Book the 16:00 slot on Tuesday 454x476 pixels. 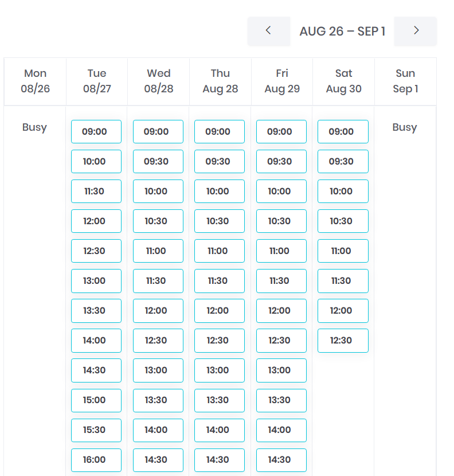pyautogui.click(x=96, y=460)
